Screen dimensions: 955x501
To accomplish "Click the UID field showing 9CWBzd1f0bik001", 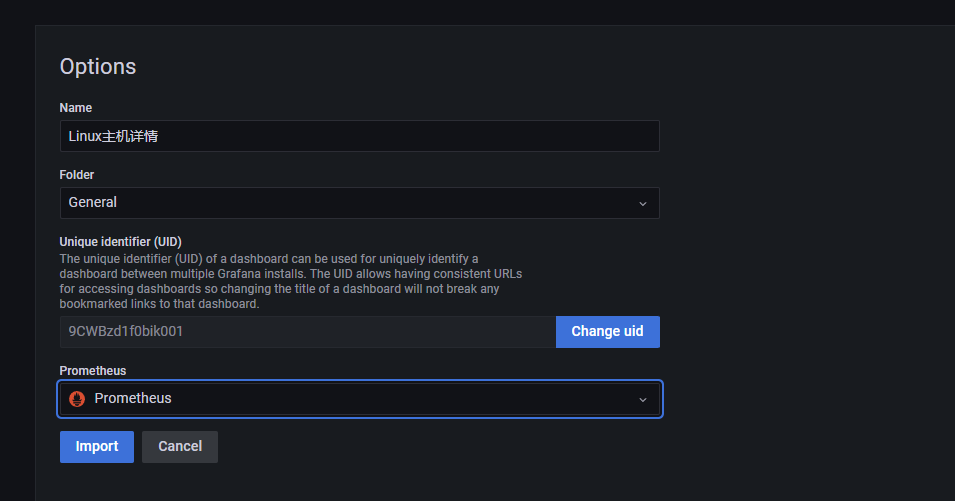I will (308, 332).
